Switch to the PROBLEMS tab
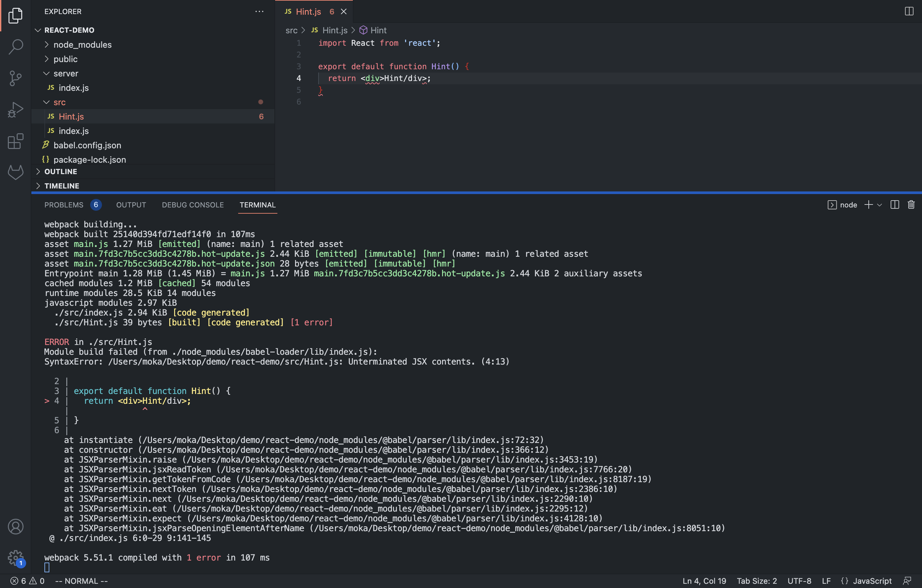Viewport: 922px width, 588px height. [x=64, y=205]
